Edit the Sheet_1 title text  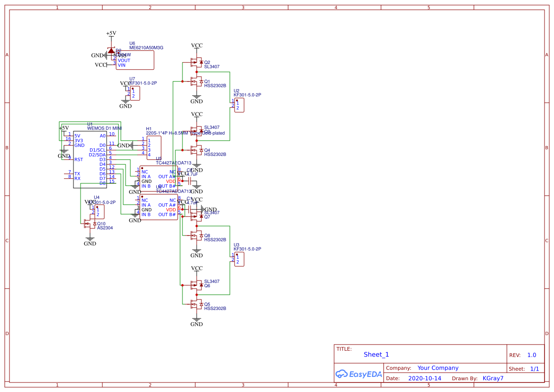tap(376, 354)
